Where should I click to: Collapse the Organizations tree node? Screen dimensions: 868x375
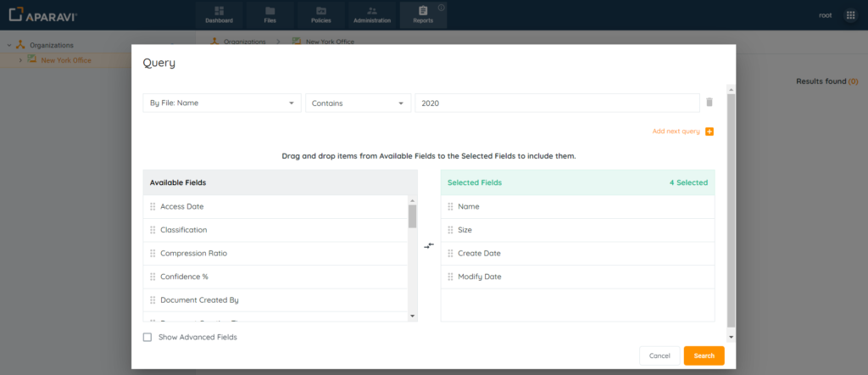click(8, 45)
